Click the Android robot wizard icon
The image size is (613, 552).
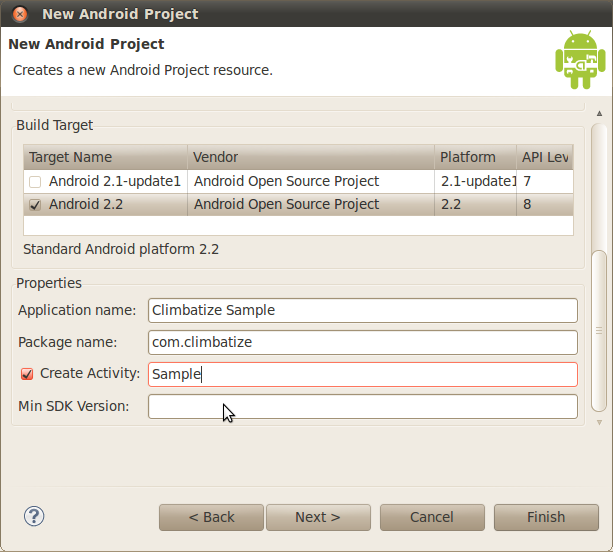tap(580, 59)
